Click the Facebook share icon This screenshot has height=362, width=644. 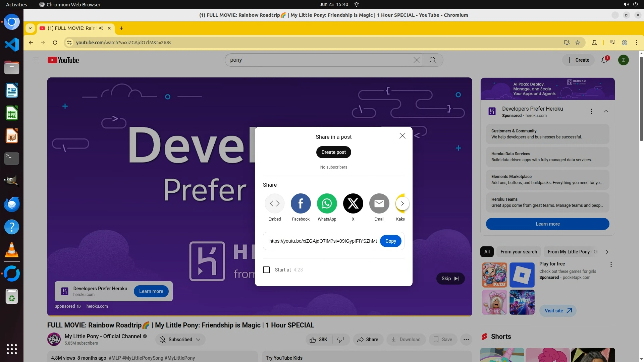pyautogui.click(x=301, y=203)
